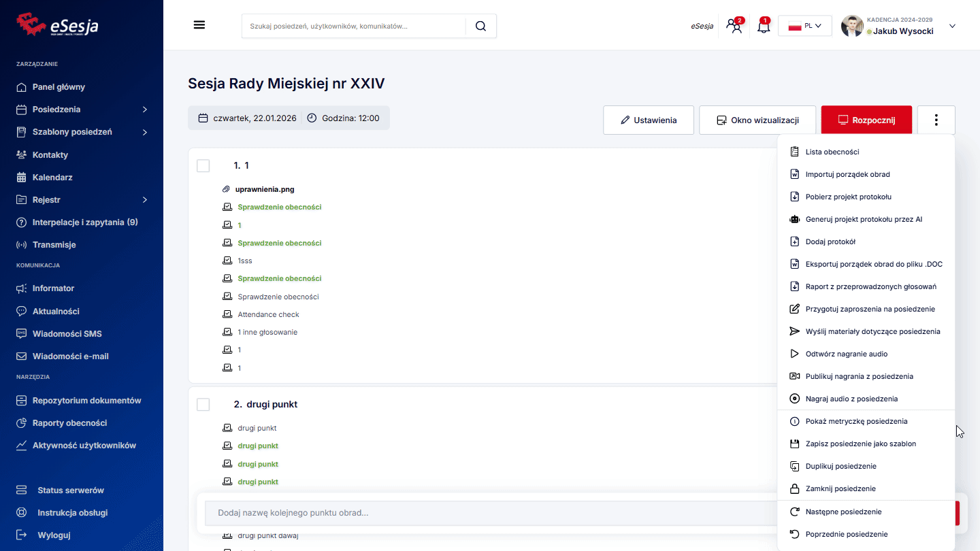980x551 pixels.
Task: Choose Generuj projekt protokołu przez AI
Action: [x=864, y=220]
